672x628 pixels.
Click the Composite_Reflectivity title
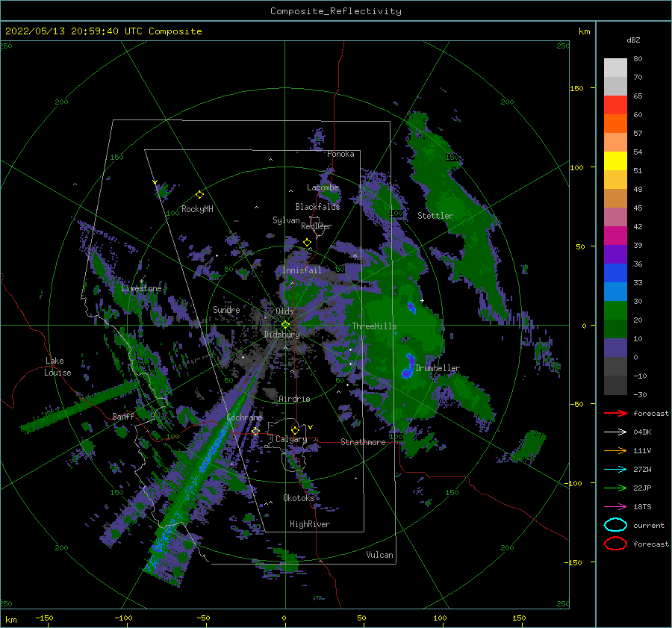[x=336, y=11]
